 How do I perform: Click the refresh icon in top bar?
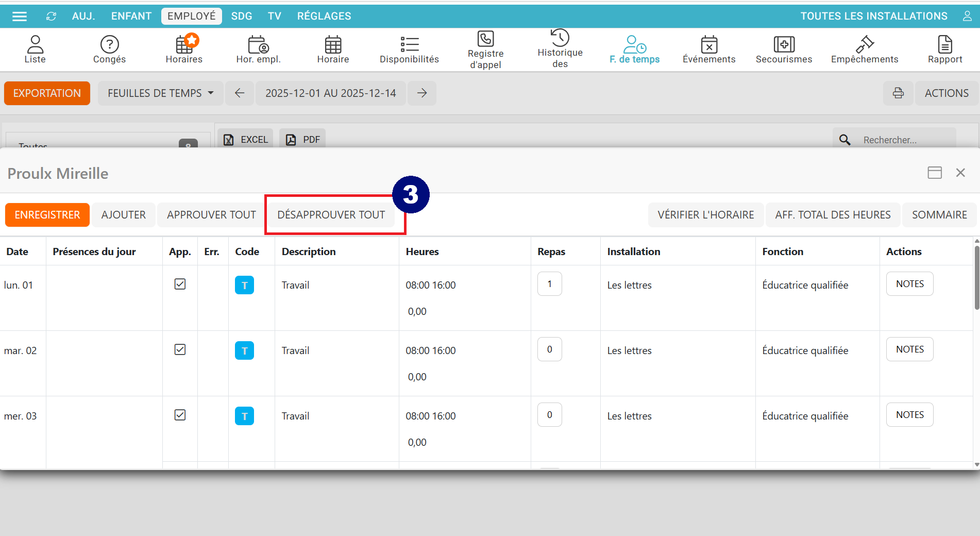51,16
